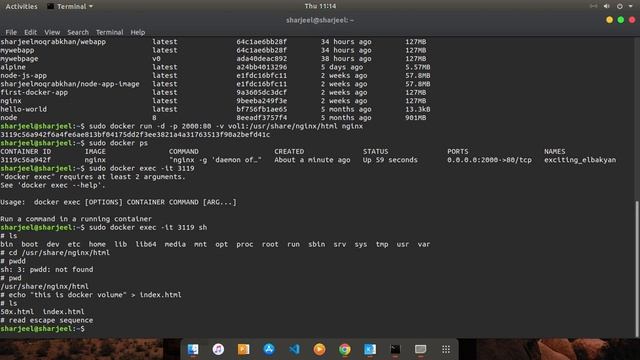Screen dimensions: 640x360
Task: Click image ID 'ada40deac892'
Action: coord(261,58)
